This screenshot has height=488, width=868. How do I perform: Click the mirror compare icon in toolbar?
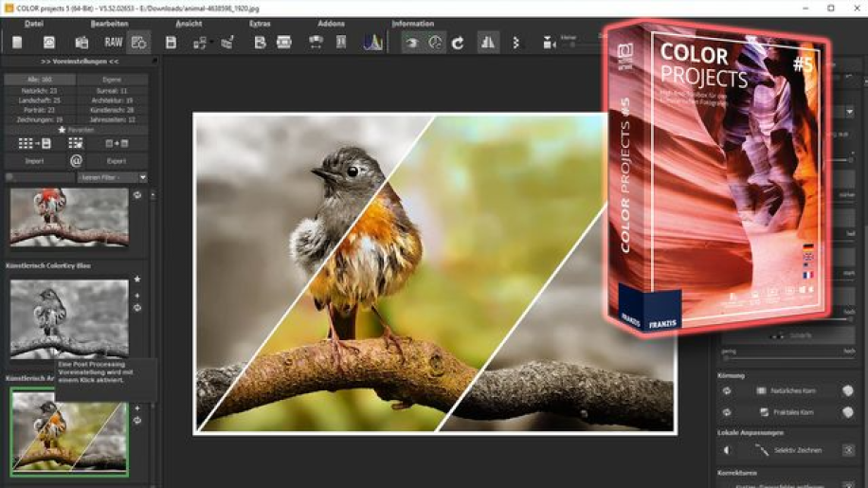tap(487, 43)
